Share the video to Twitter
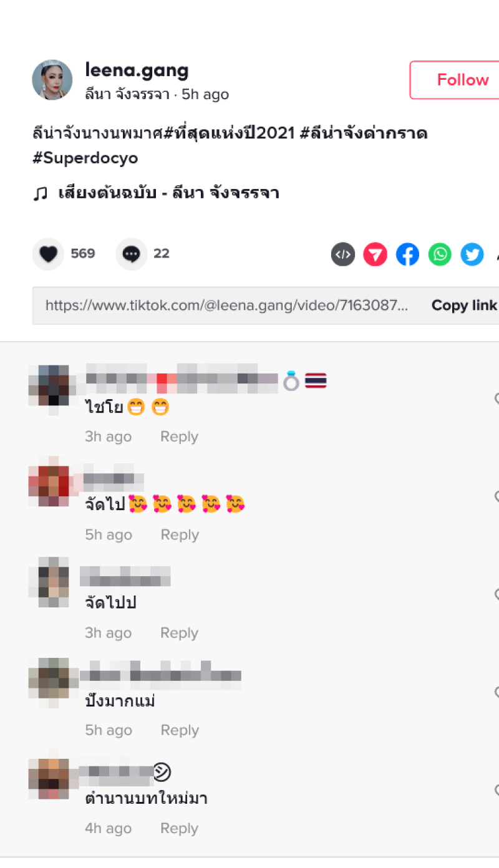This screenshot has width=499, height=868. point(472,254)
